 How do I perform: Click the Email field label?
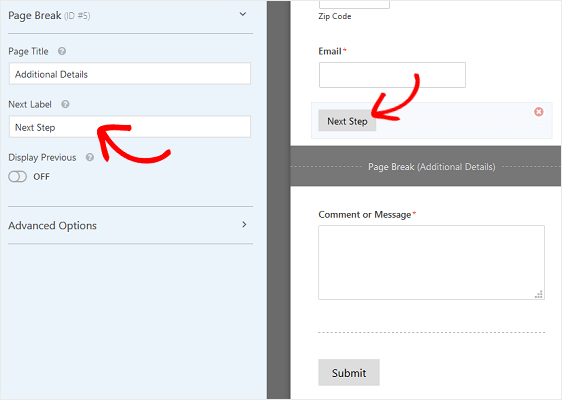[x=330, y=51]
